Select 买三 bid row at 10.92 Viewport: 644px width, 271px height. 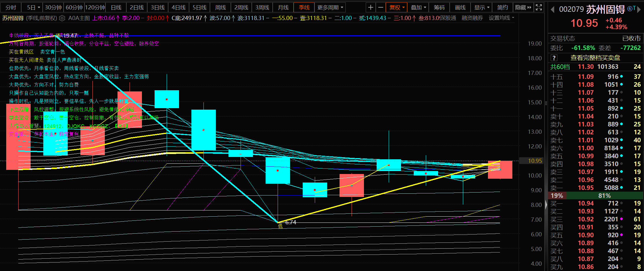click(596, 219)
